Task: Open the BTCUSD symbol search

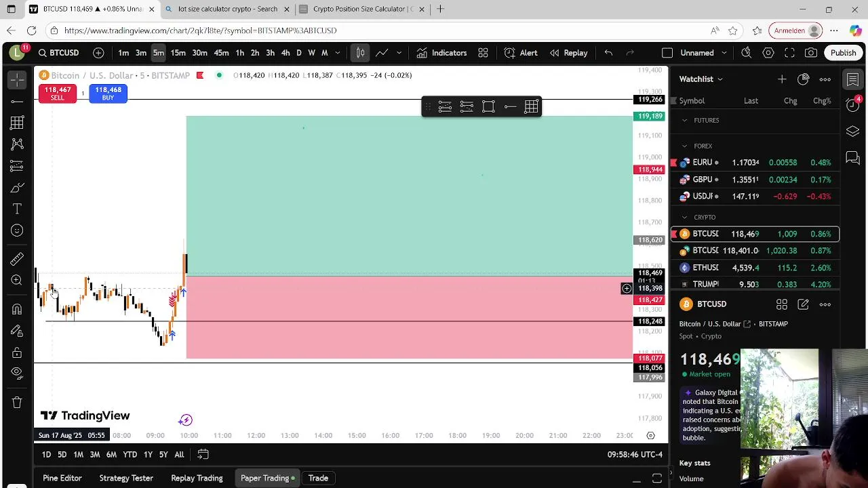Action: (x=58, y=53)
